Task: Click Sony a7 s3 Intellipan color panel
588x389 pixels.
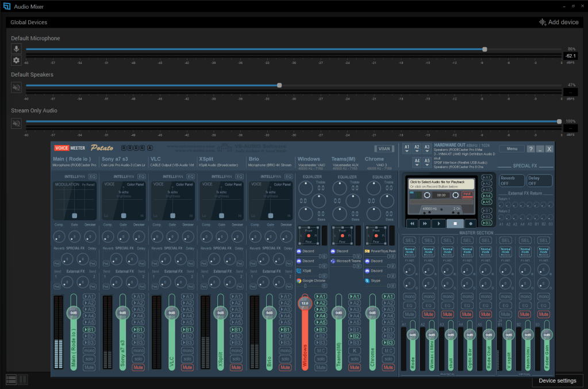Action: coord(124,200)
